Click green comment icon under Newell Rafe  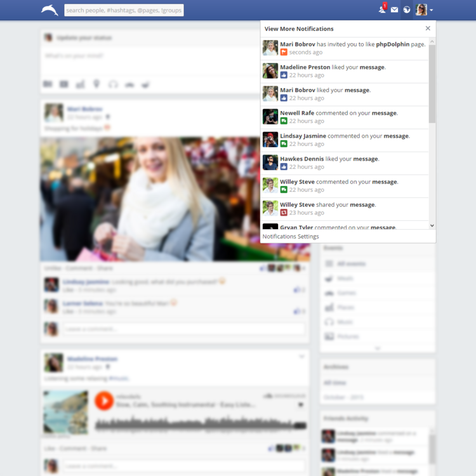pyautogui.click(x=284, y=121)
